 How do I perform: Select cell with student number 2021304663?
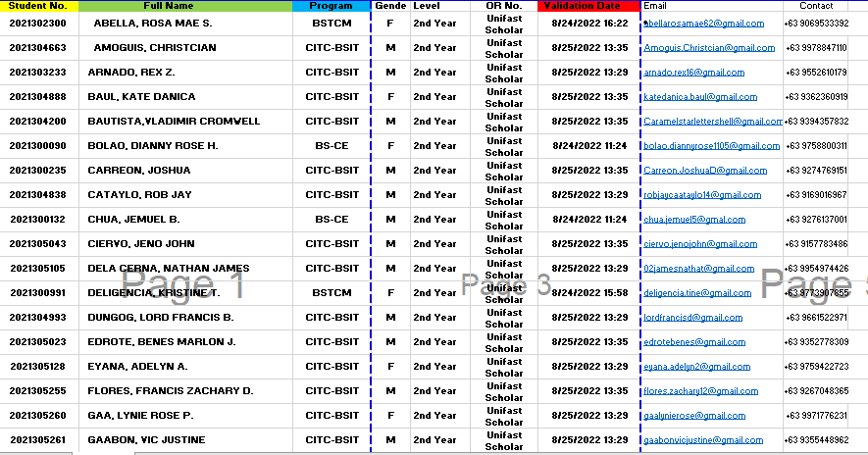pyautogui.click(x=37, y=48)
